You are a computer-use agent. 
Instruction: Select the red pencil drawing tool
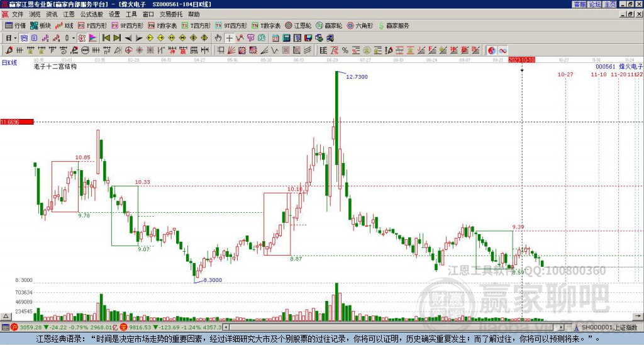(9, 50)
